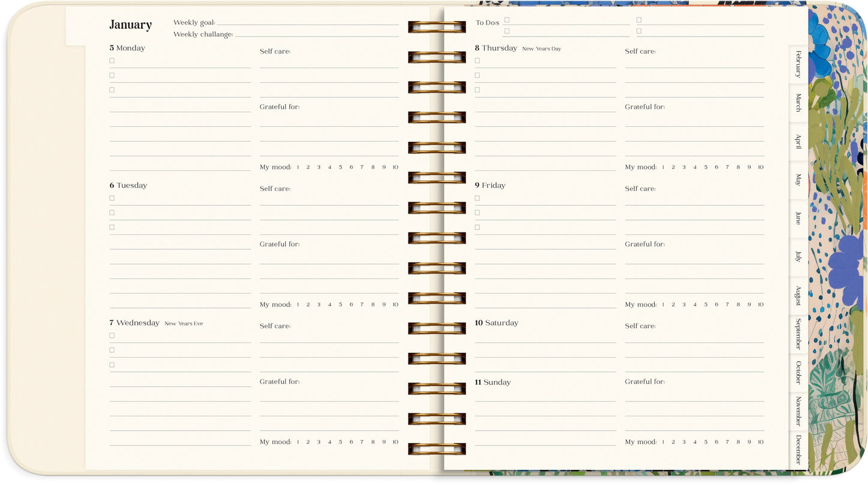Tick the third checkbox under 6 Tuesday
This screenshot has width=868, height=485.
coord(112,227)
